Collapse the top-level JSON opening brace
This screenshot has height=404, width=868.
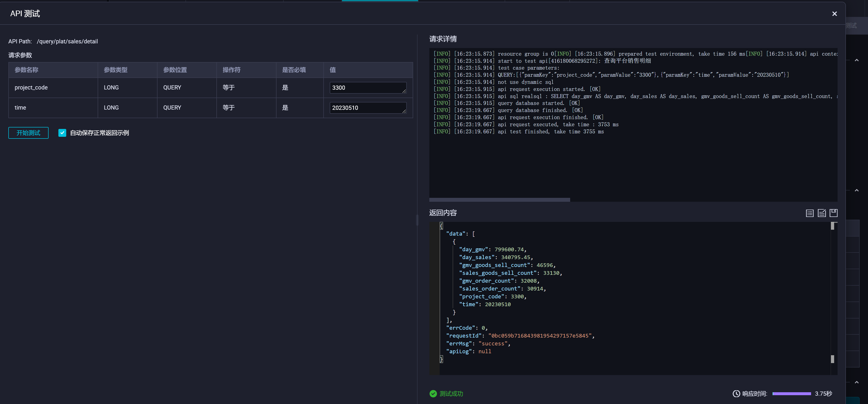(x=441, y=226)
